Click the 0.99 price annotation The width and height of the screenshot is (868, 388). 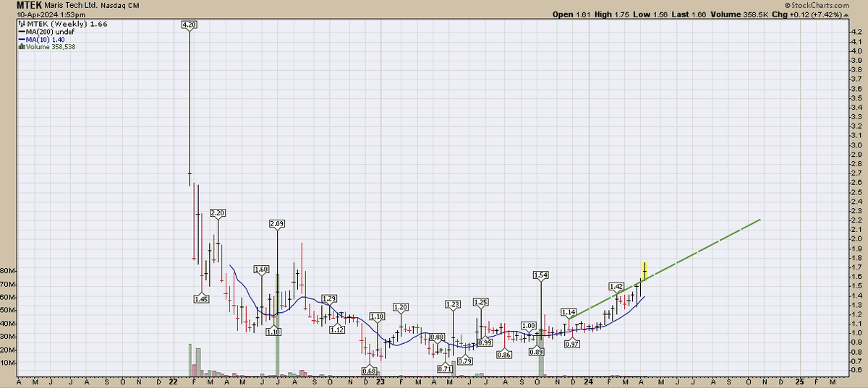point(485,342)
